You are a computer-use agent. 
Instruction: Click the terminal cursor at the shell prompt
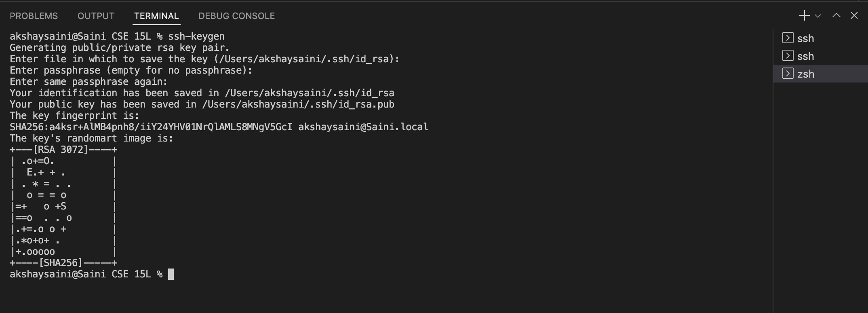(x=171, y=274)
